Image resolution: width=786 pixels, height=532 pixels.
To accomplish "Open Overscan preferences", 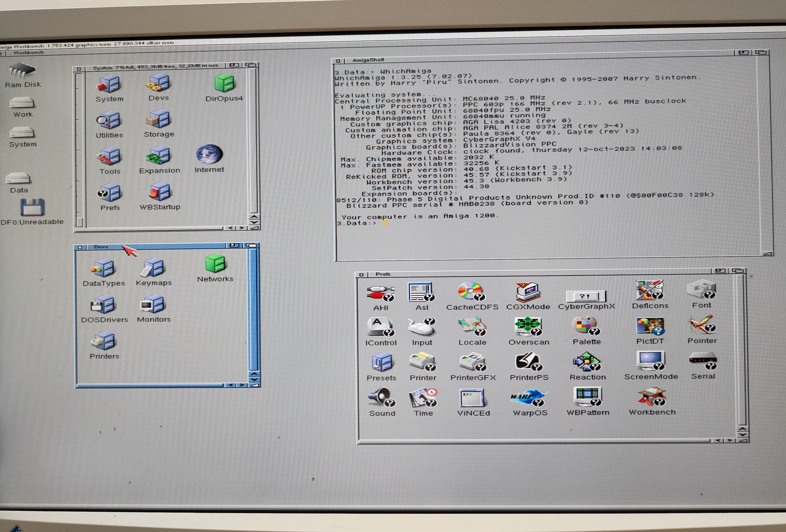I will [x=528, y=326].
